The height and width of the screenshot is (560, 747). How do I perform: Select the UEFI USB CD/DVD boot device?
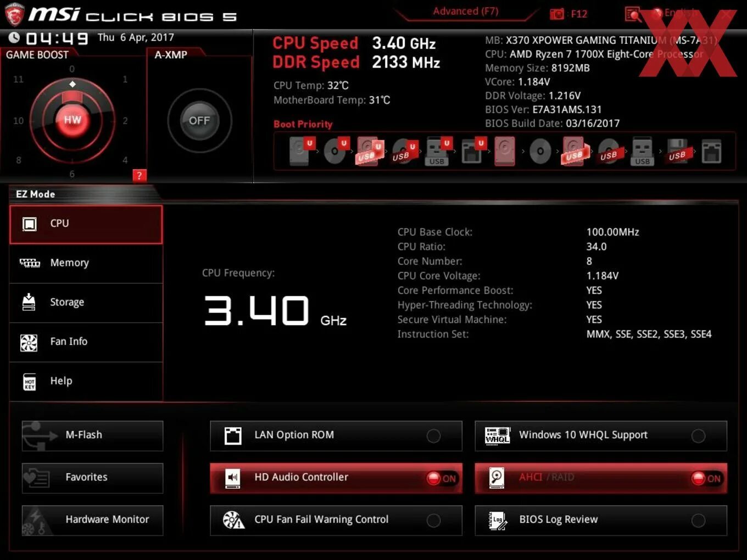404,152
